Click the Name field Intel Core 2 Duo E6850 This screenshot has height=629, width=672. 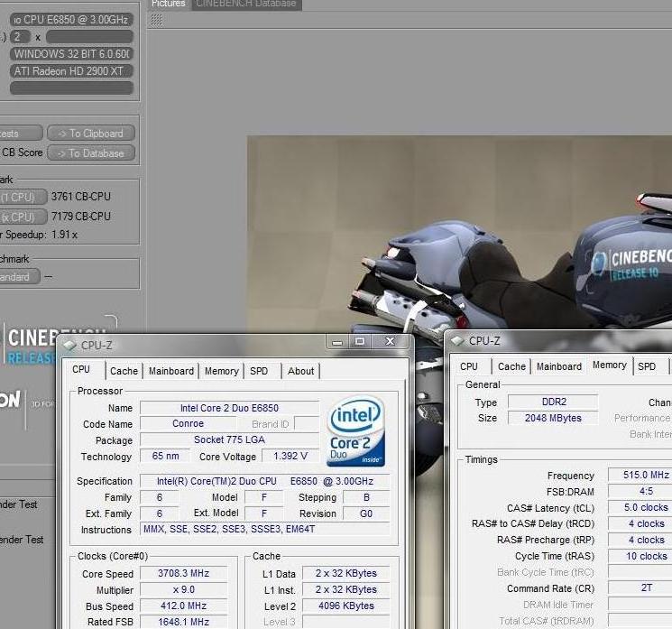pyautogui.click(x=229, y=408)
